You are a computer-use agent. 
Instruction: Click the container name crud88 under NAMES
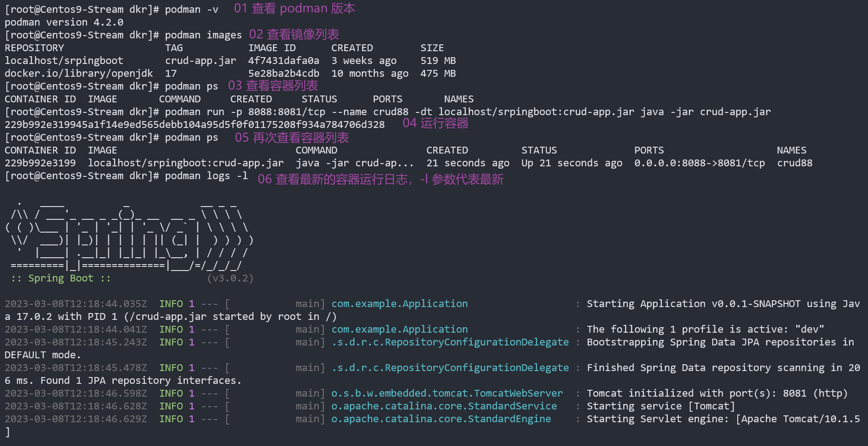(794, 163)
